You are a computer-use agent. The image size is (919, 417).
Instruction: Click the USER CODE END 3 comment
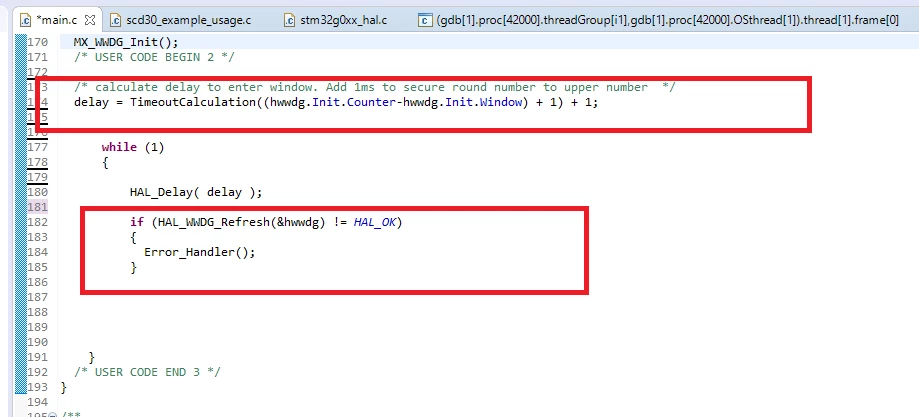tap(147, 372)
